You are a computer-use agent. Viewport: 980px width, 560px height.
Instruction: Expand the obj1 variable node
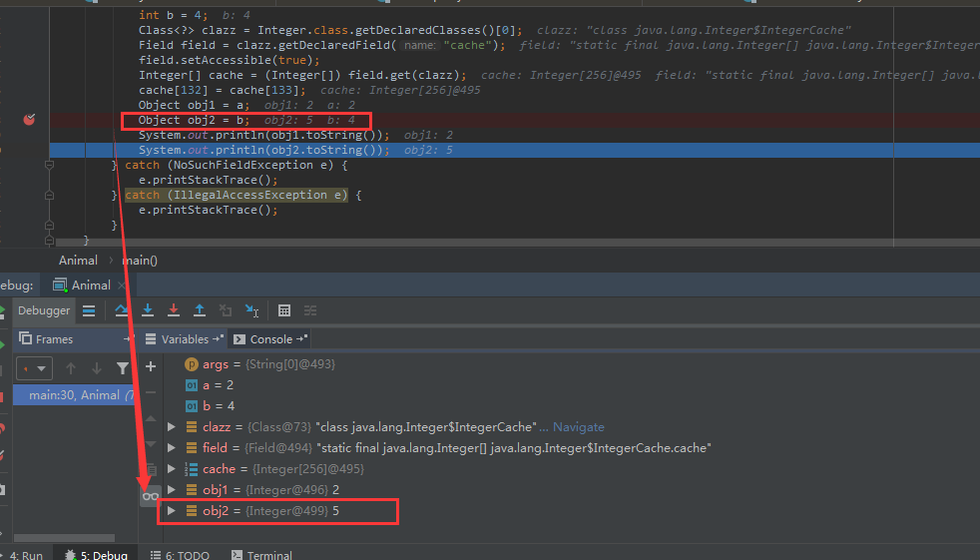click(172, 489)
